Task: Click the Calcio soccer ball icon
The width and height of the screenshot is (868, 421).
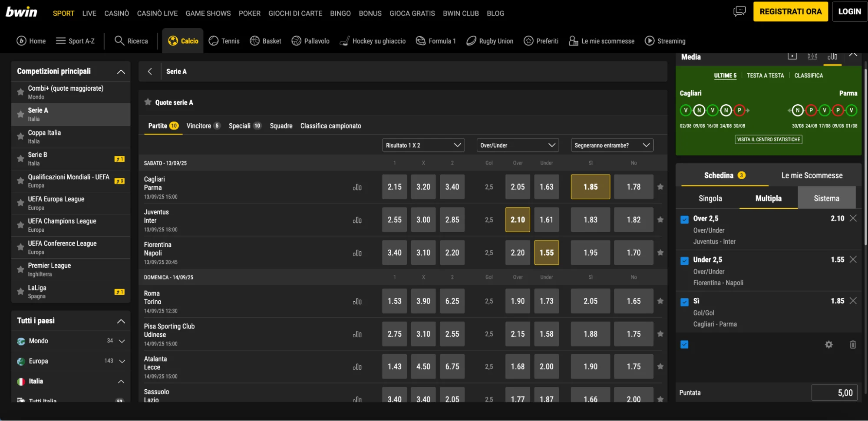Action: point(173,41)
